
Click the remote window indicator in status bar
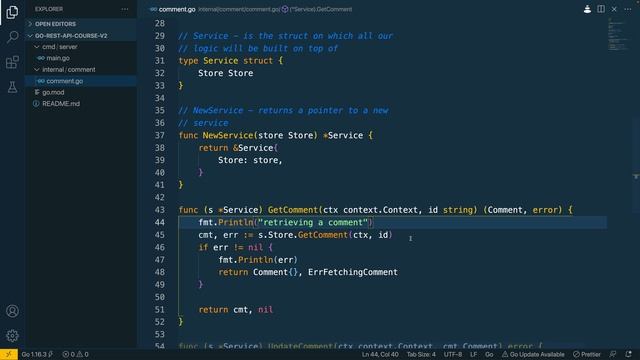click(9, 354)
